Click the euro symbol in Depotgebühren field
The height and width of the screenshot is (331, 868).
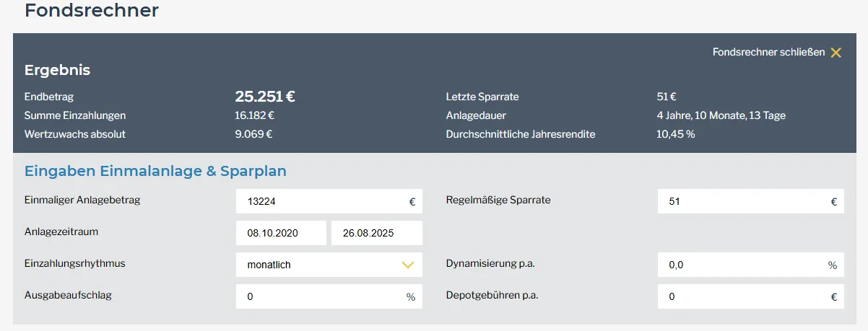(x=833, y=296)
